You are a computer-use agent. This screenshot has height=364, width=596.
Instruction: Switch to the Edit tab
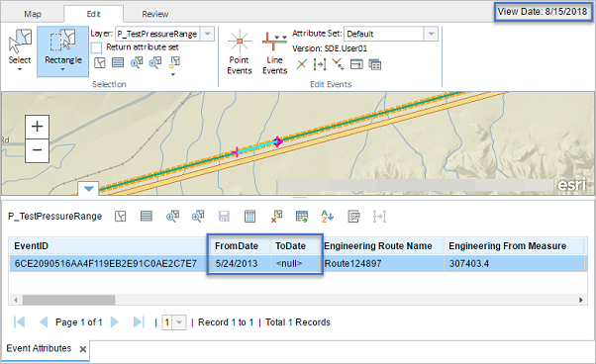point(93,14)
